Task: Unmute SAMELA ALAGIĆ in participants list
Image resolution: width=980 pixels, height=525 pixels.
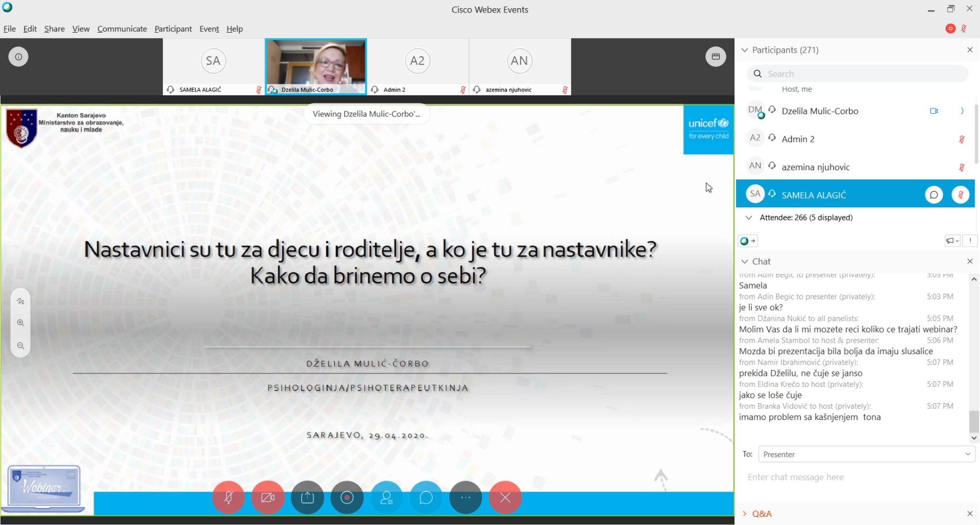Action: [x=960, y=194]
